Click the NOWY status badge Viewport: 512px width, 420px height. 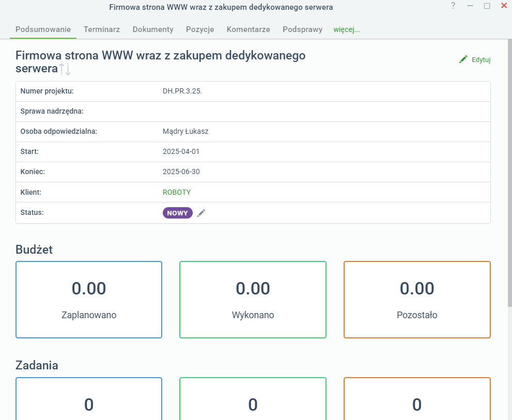pyautogui.click(x=178, y=213)
